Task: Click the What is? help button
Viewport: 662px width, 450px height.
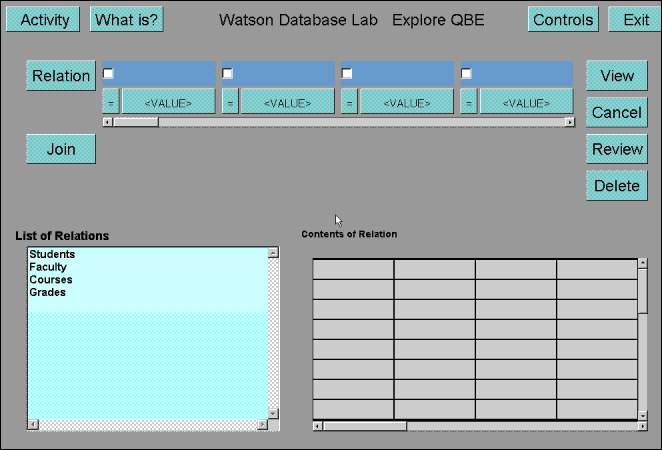Action: click(x=127, y=19)
